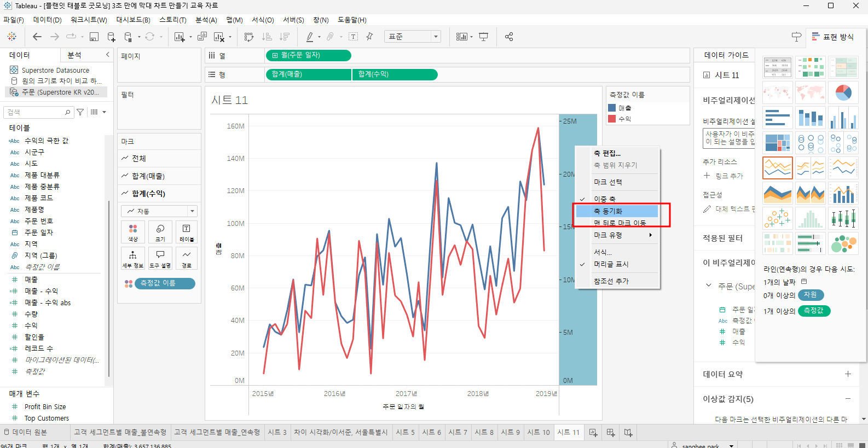868x448 pixels.
Task: Select the Superstore Datasource entry
Action: tap(55, 70)
